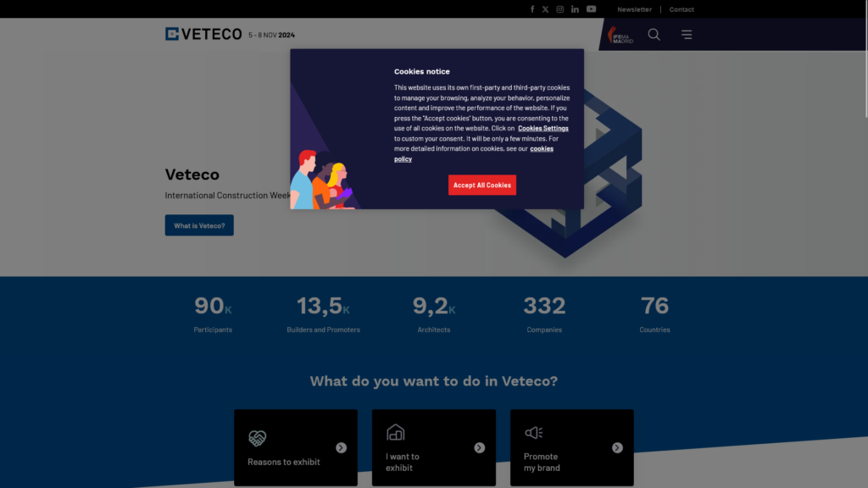Click the 'Promote my brand' card label
The width and height of the screenshot is (868, 488).
[x=542, y=462]
